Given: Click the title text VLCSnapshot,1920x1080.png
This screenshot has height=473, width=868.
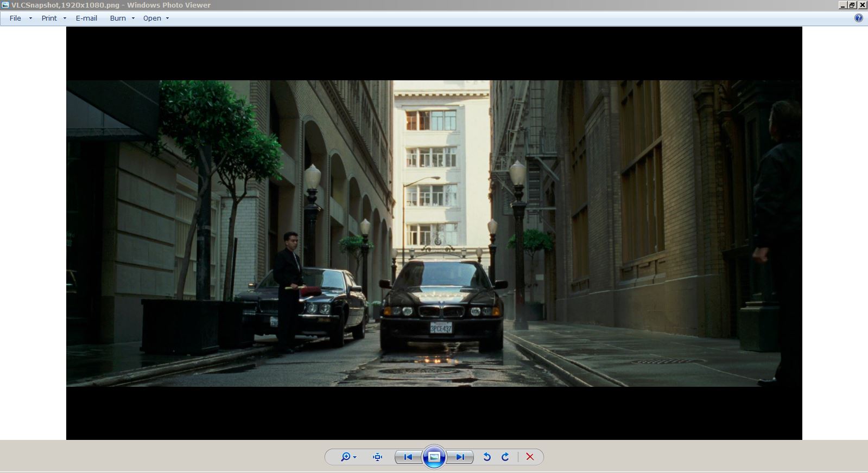Looking at the screenshot, I should 65,5.
